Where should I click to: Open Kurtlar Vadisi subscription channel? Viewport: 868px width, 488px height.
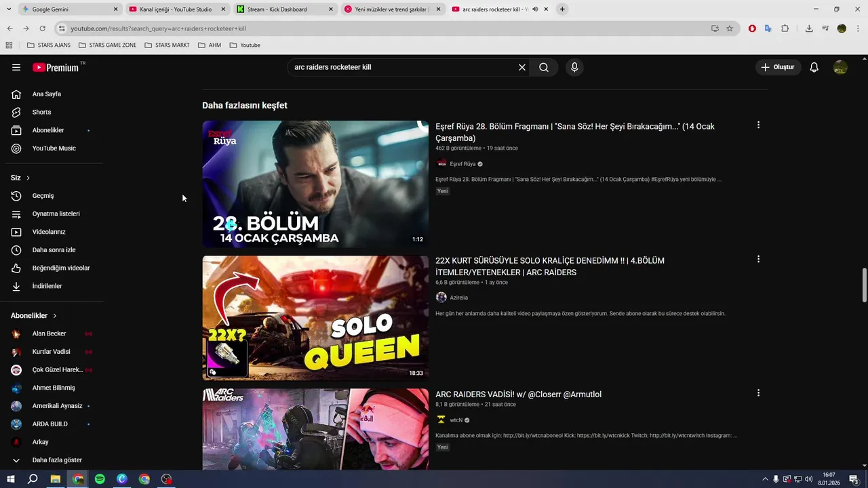52,352
